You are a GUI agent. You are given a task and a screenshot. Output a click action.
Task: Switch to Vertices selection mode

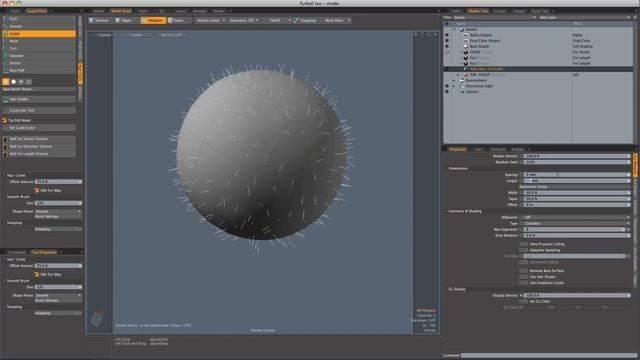pos(99,20)
